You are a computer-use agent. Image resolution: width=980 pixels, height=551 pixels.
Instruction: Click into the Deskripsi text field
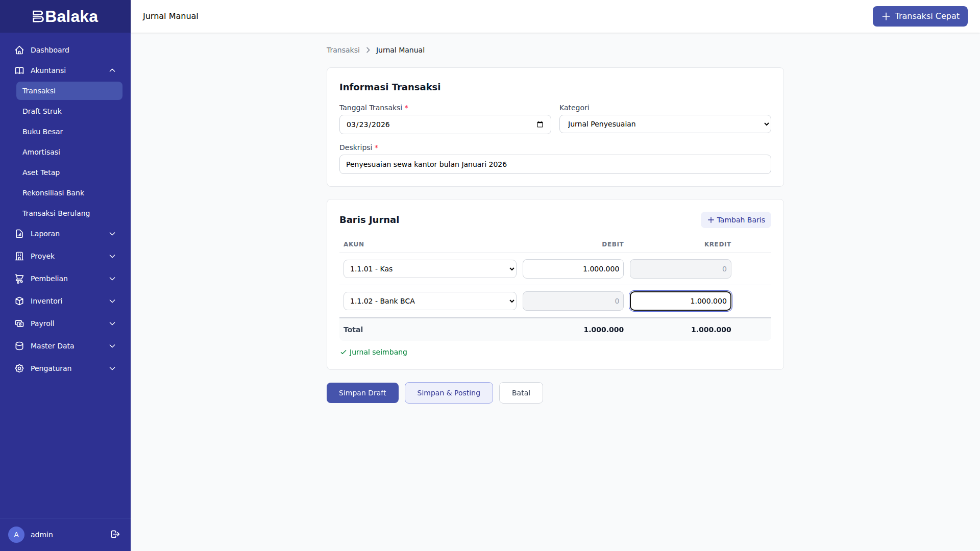tap(555, 164)
